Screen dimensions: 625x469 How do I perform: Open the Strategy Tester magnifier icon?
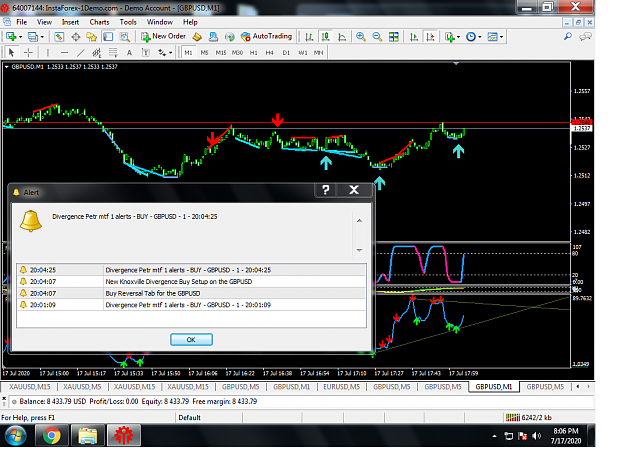click(x=125, y=37)
